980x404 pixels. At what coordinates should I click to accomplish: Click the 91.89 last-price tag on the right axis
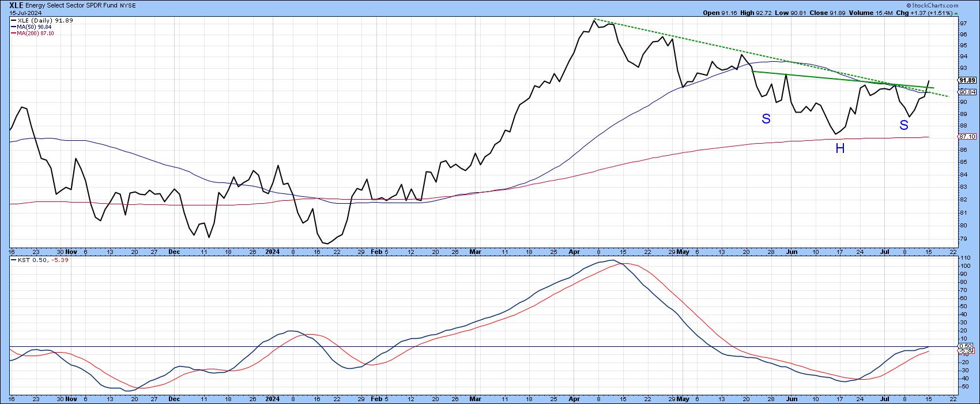(x=967, y=80)
